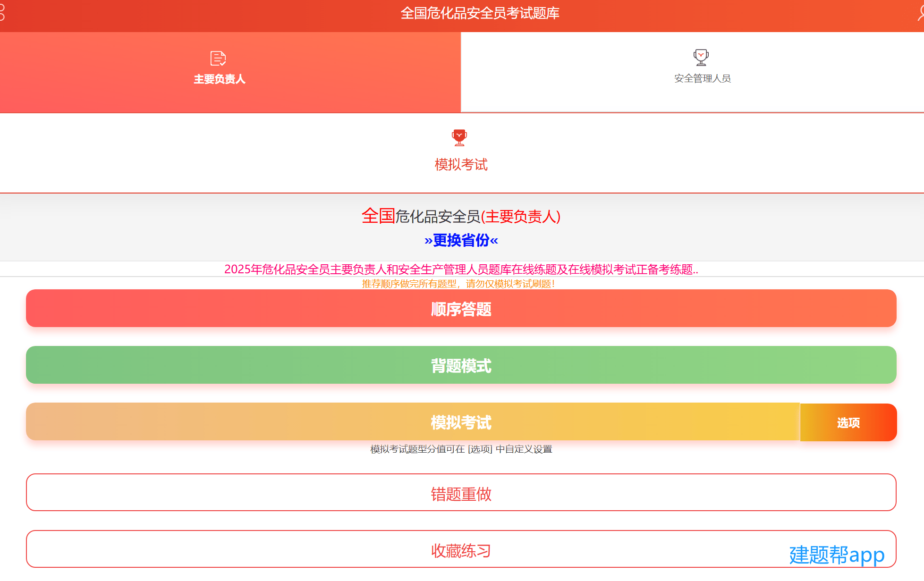Switch to the 主要负责人 tab
The image size is (924, 581).
pyautogui.click(x=230, y=72)
